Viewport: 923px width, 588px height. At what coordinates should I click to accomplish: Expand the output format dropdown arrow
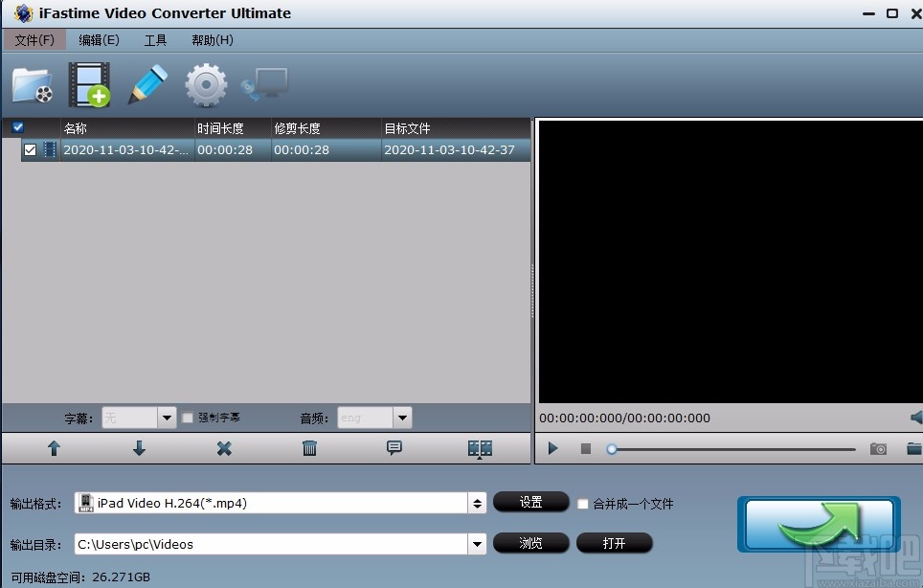(x=476, y=502)
